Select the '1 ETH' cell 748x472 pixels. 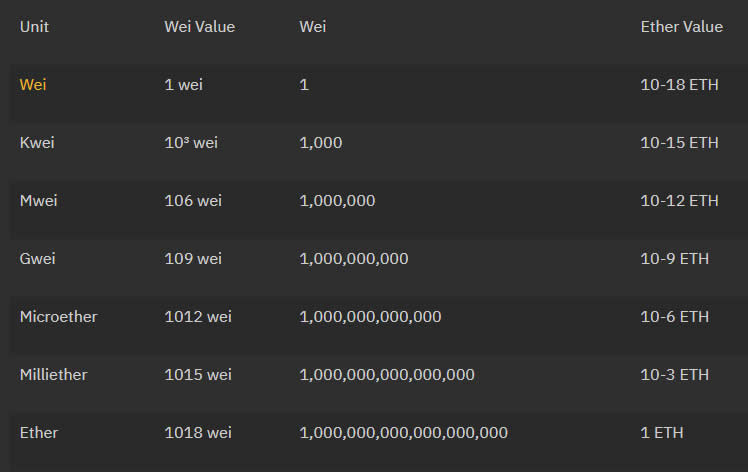tap(662, 433)
